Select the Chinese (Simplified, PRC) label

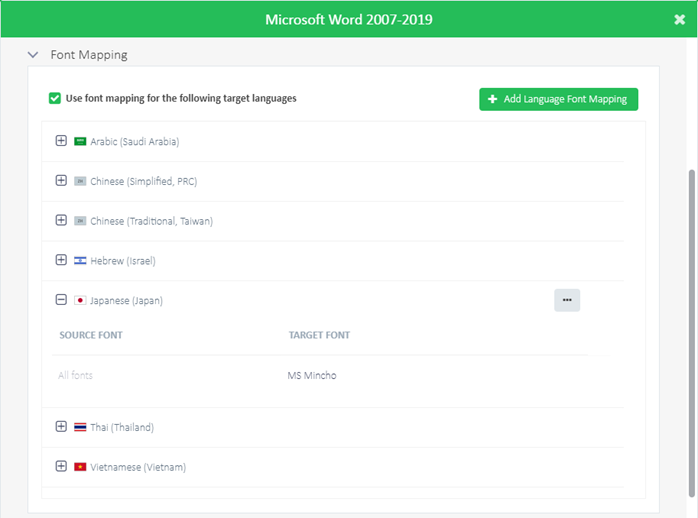pos(143,181)
